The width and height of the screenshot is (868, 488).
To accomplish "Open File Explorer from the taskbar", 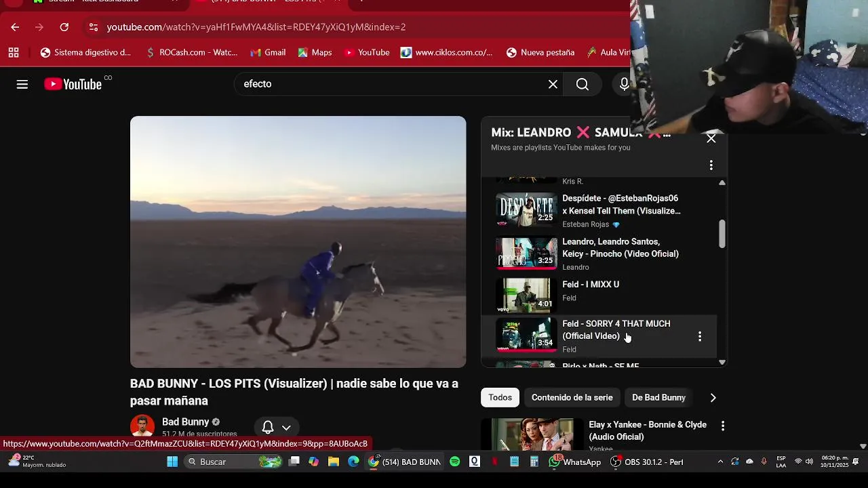I will point(334,462).
